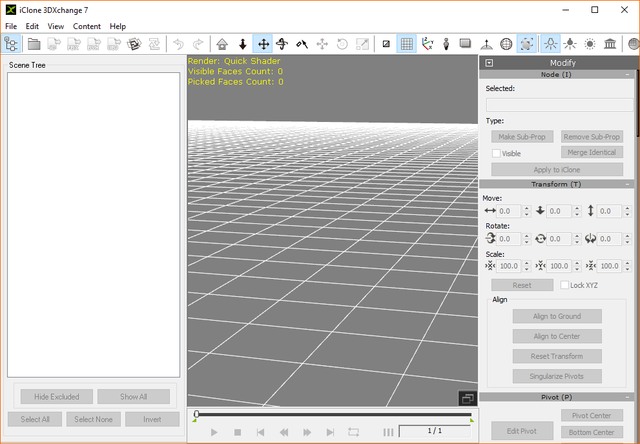Open the Edit menu
Image resolution: width=640 pixels, height=444 pixels.
33,26
